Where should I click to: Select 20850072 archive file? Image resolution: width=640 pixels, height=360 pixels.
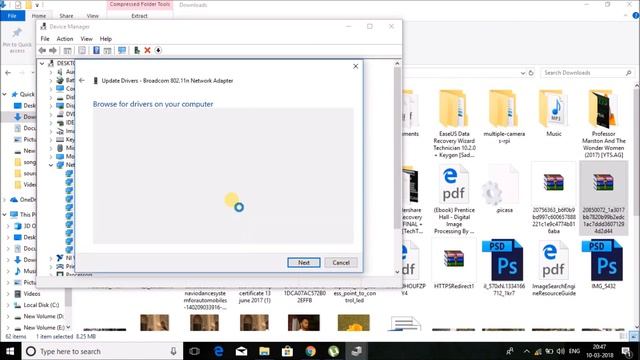(x=603, y=198)
